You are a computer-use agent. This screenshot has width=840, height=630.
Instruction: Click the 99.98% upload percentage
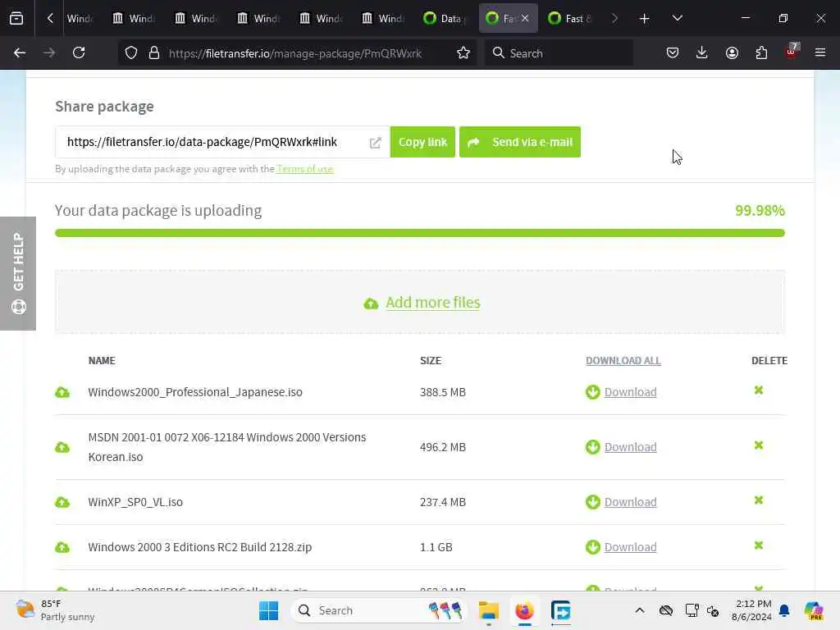click(x=760, y=211)
